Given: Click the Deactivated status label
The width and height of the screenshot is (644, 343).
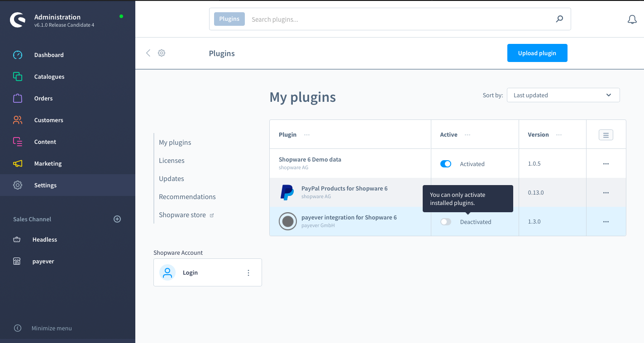Looking at the screenshot, I should 476,222.
